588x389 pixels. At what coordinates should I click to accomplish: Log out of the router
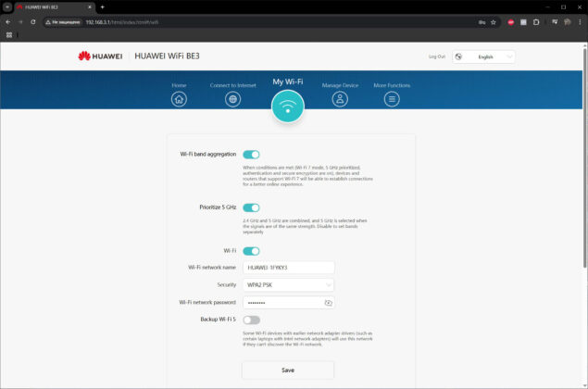pos(437,56)
